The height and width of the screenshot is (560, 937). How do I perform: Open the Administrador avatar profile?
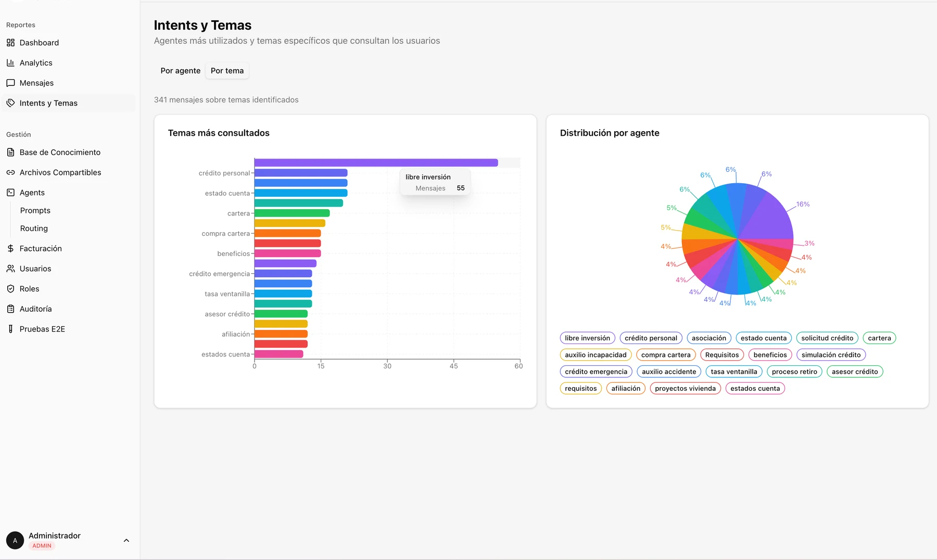click(x=15, y=540)
